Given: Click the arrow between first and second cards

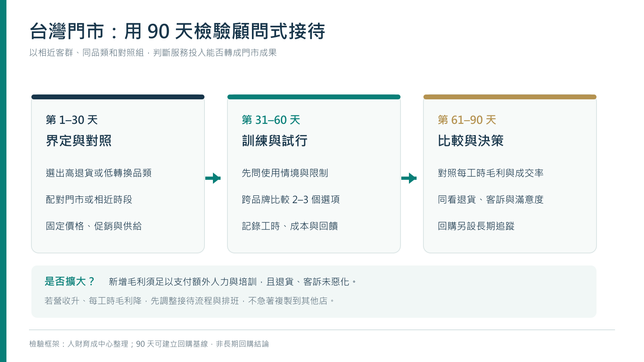Looking at the screenshot, I should 213,178.
